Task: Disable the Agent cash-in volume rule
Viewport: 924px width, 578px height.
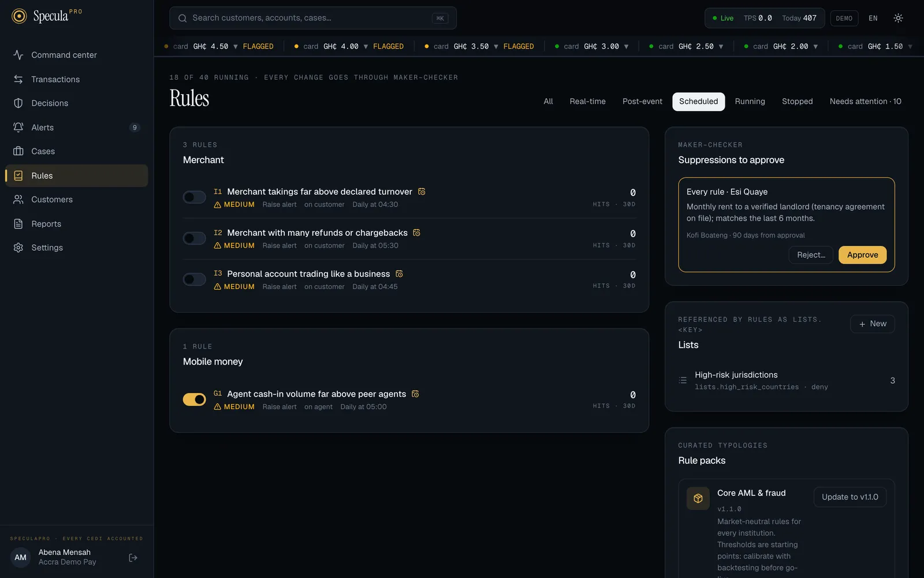Action: click(195, 399)
